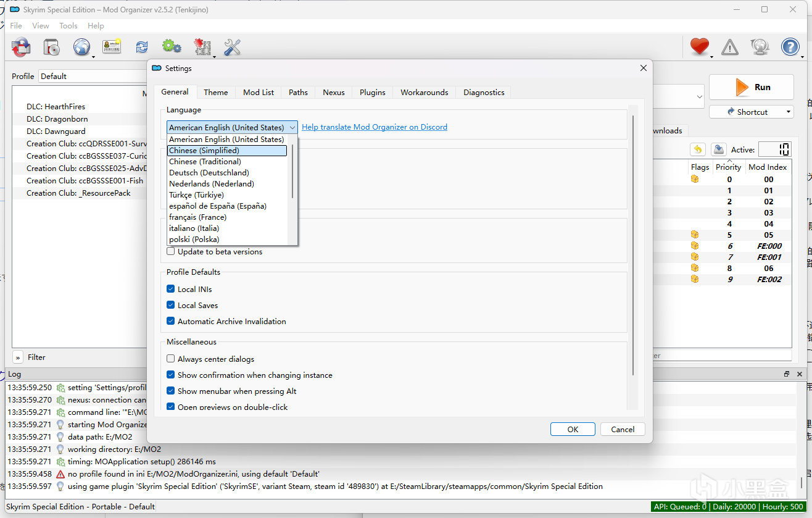Open the Nexus settings tab
812x518 pixels.
(334, 92)
